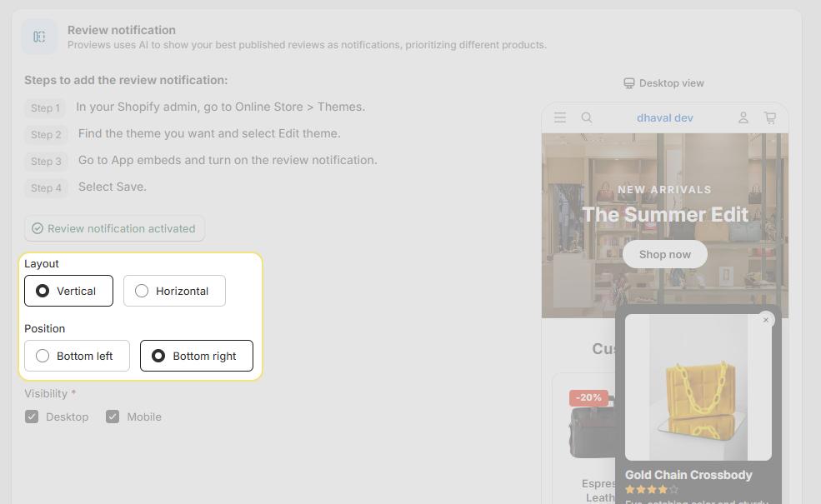The image size is (821, 504).
Task: Click the Step 1 label
Action: point(45,107)
